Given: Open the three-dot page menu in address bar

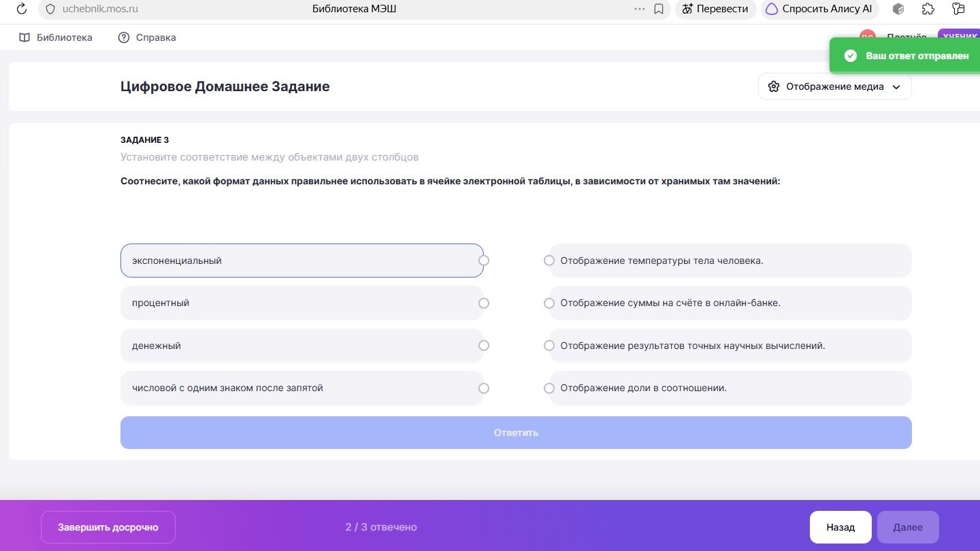Looking at the screenshot, I should pos(639,9).
